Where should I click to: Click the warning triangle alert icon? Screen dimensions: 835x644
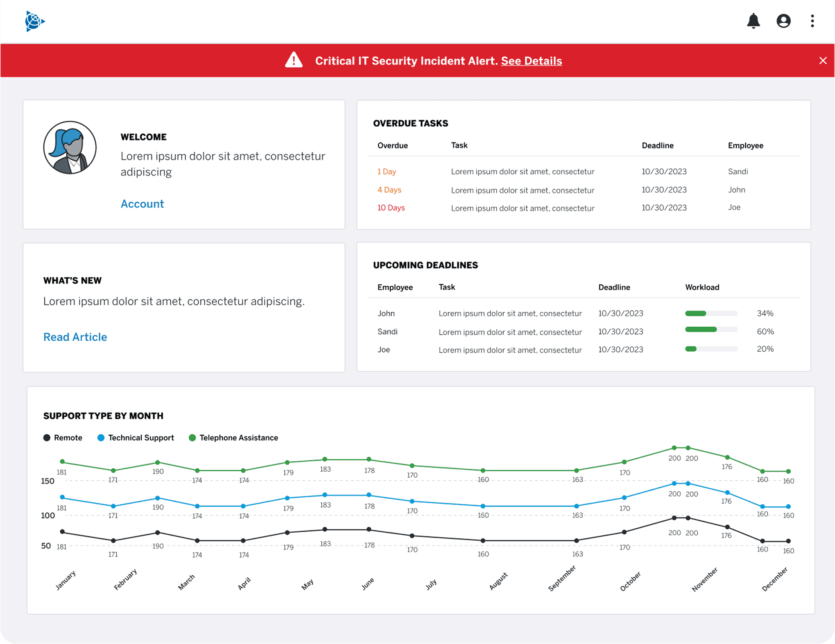tap(294, 60)
